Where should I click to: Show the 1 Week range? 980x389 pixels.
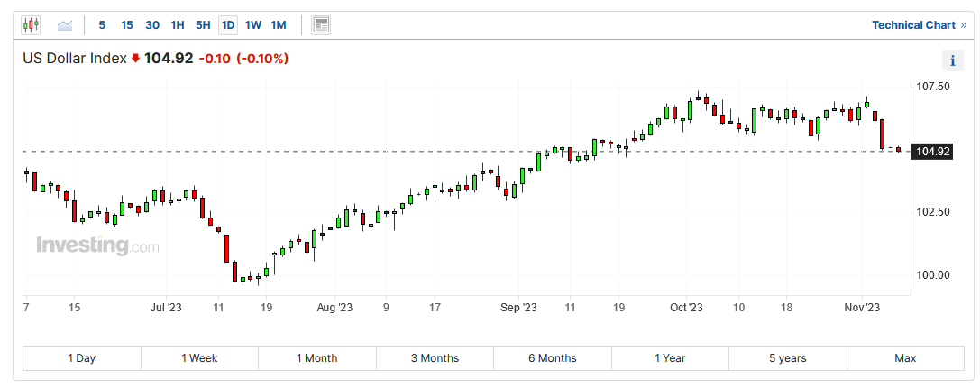point(199,358)
